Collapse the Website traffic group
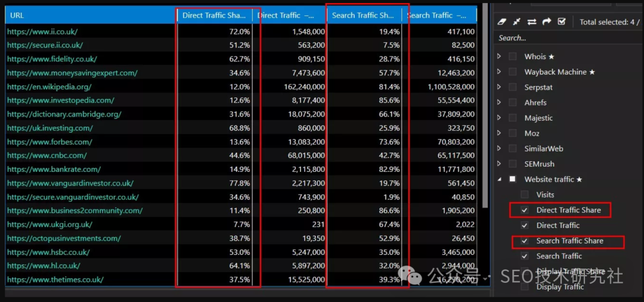 499,179
